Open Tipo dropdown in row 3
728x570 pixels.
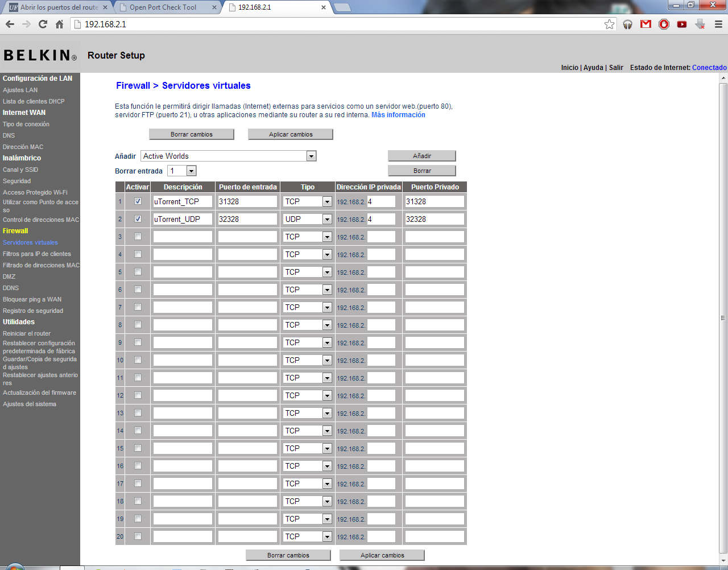coord(308,237)
